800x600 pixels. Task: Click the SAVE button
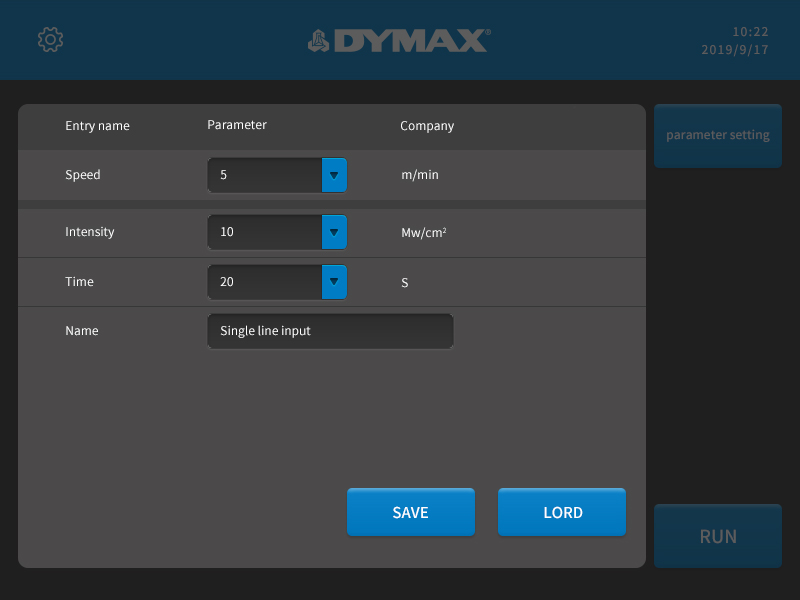pyautogui.click(x=411, y=512)
